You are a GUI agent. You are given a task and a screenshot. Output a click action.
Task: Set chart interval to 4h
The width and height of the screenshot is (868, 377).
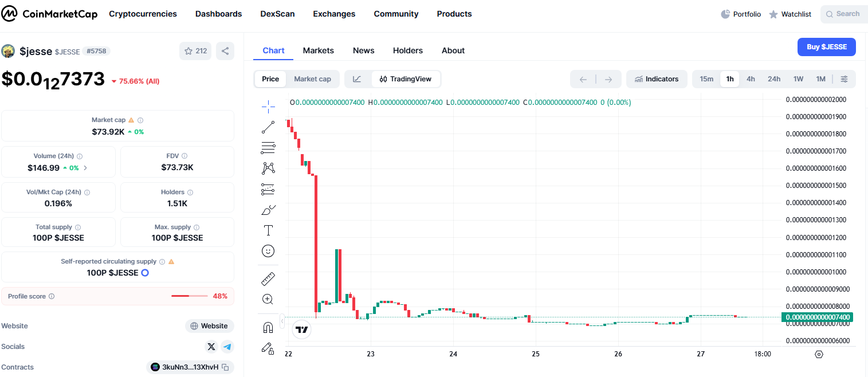pyautogui.click(x=751, y=79)
